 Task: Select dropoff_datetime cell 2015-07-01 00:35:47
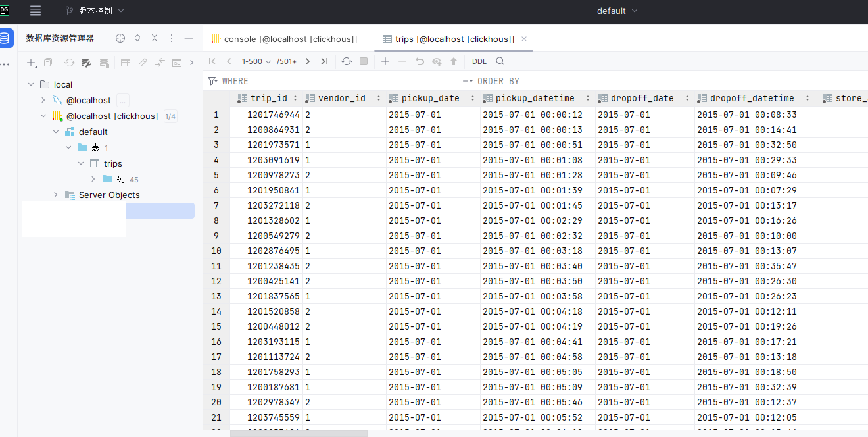coord(755,266)
